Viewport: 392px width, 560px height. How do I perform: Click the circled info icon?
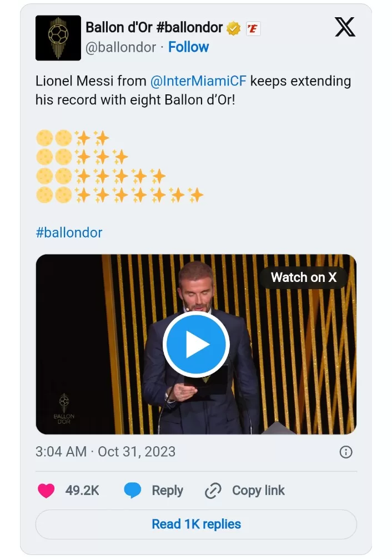346,452
